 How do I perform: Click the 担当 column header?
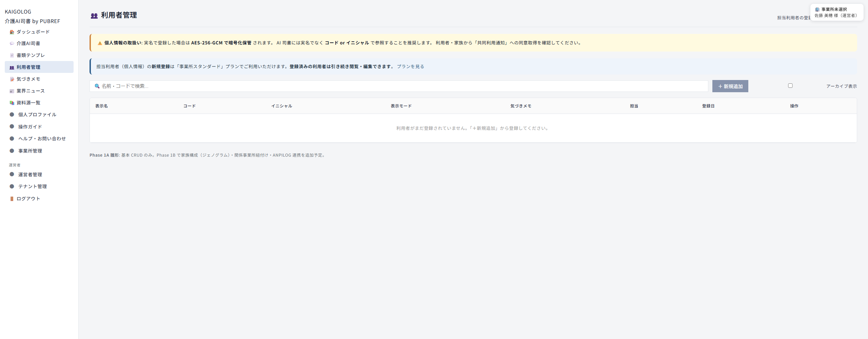click(x=634, y=106)
